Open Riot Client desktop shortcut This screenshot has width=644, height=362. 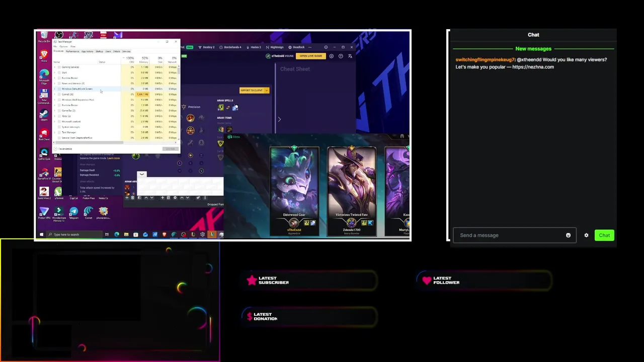[x=44, y=134]
